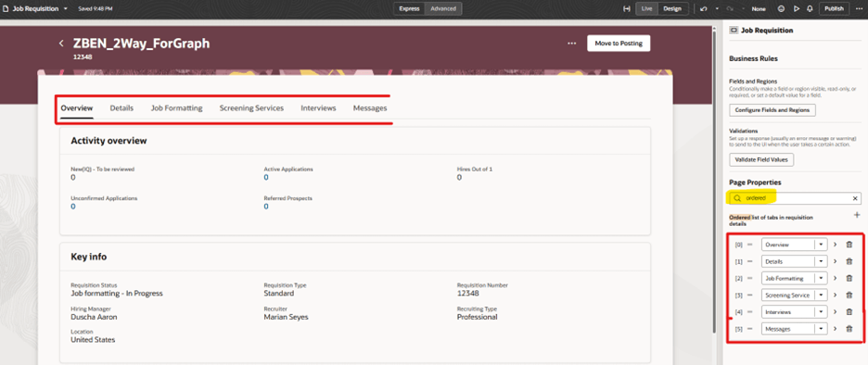Open the Screening Service item dropdown
Screen dimensions: 868x365
pyautogui.click(x=821, y=296)
